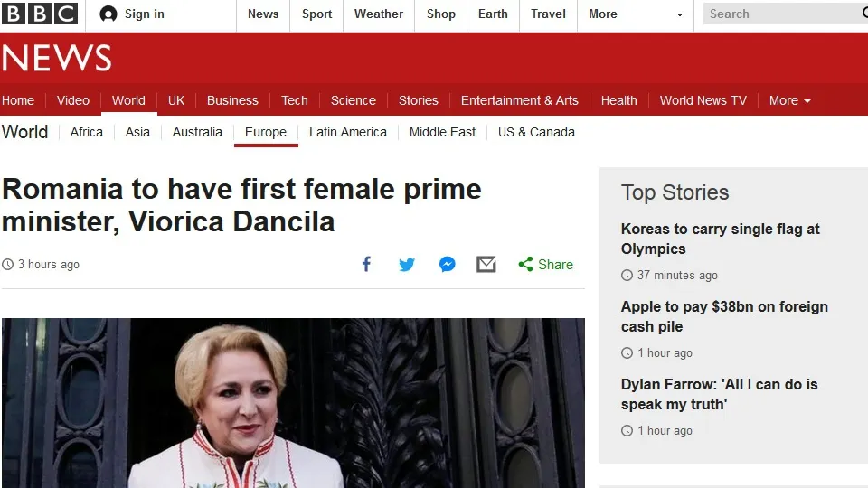Click the Top Stories heading

pyautogui.click(x=675, y=192)
